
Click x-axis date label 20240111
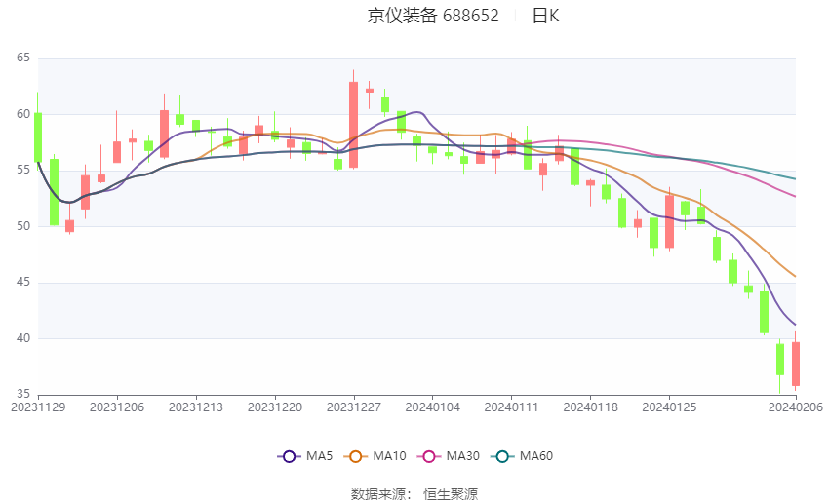(511, 407)
